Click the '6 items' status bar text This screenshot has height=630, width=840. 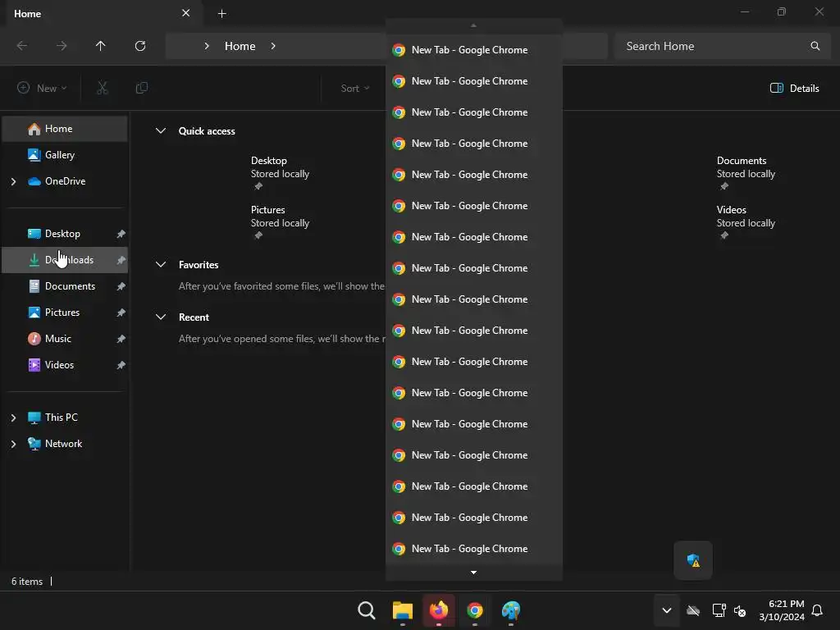coord(27,582)
